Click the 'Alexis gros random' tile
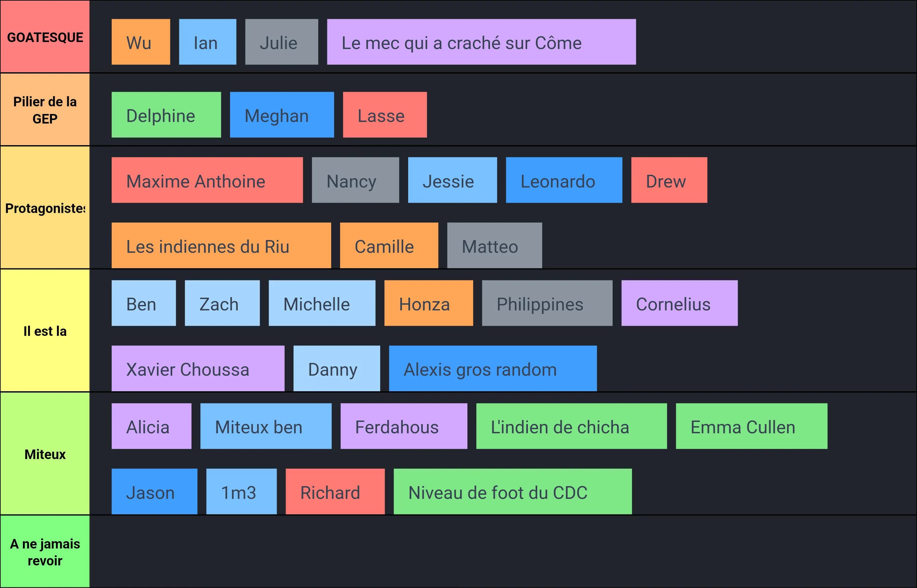917x588 pixels. (x=493, y=368)
